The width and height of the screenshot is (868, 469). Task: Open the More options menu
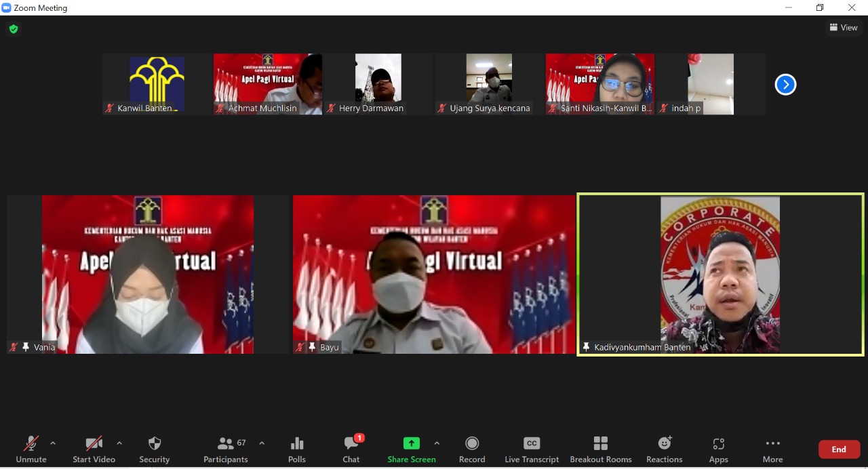coord(772,449)
